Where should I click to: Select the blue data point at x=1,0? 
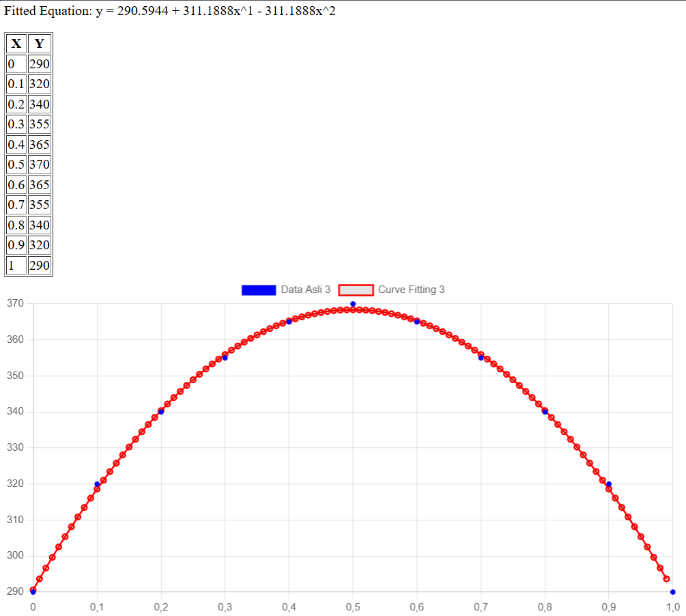672,592
